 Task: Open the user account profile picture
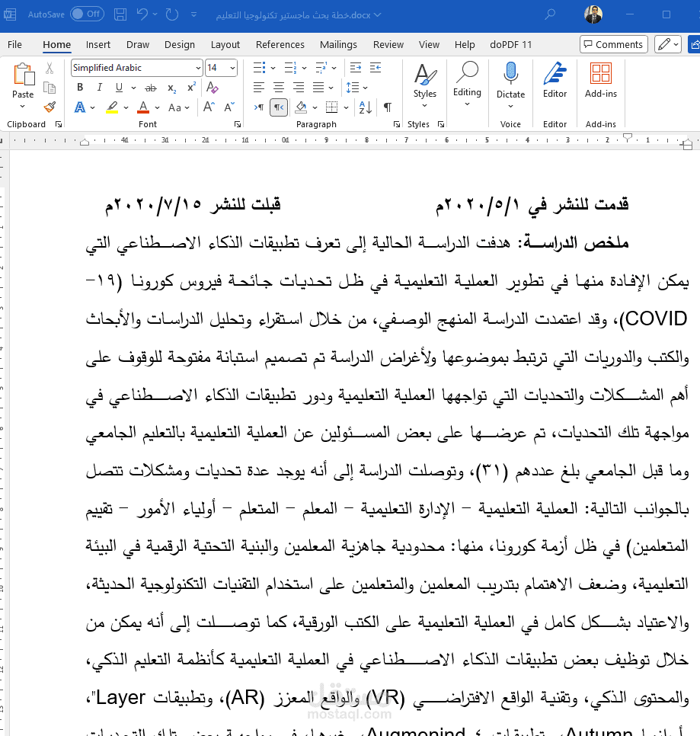pos(593,14)
